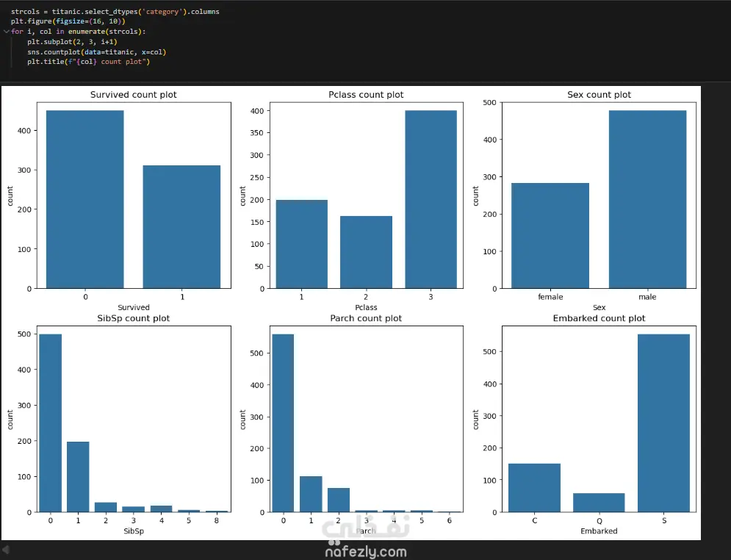Click the Parch 0 bar
Image resolution: width=731 pixels, height=560 pixels.
(x=283, y=423)
